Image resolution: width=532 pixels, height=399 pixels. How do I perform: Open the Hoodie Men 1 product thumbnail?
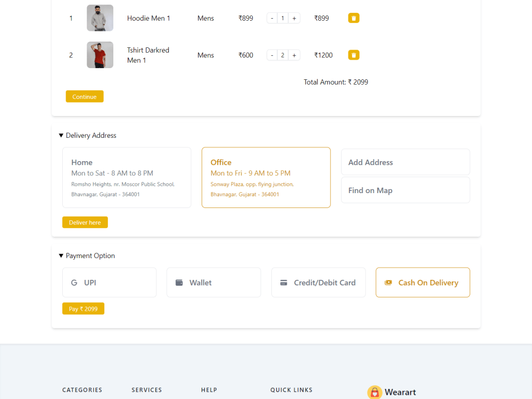(x=100, y=18)
